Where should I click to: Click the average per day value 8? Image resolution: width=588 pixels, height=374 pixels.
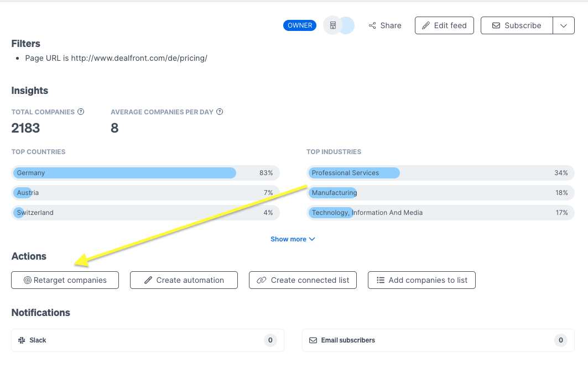pos(115,128)
